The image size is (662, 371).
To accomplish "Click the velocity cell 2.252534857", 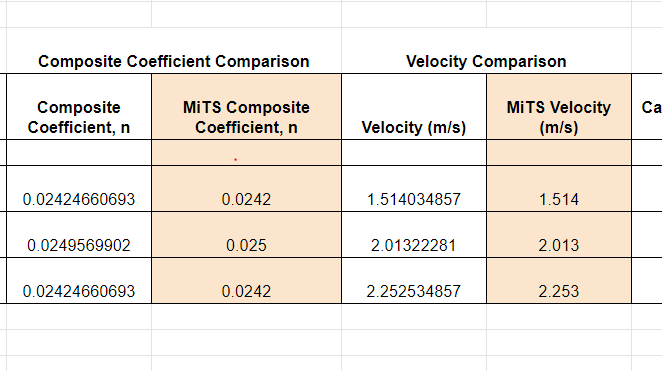I will pos(414,281).
